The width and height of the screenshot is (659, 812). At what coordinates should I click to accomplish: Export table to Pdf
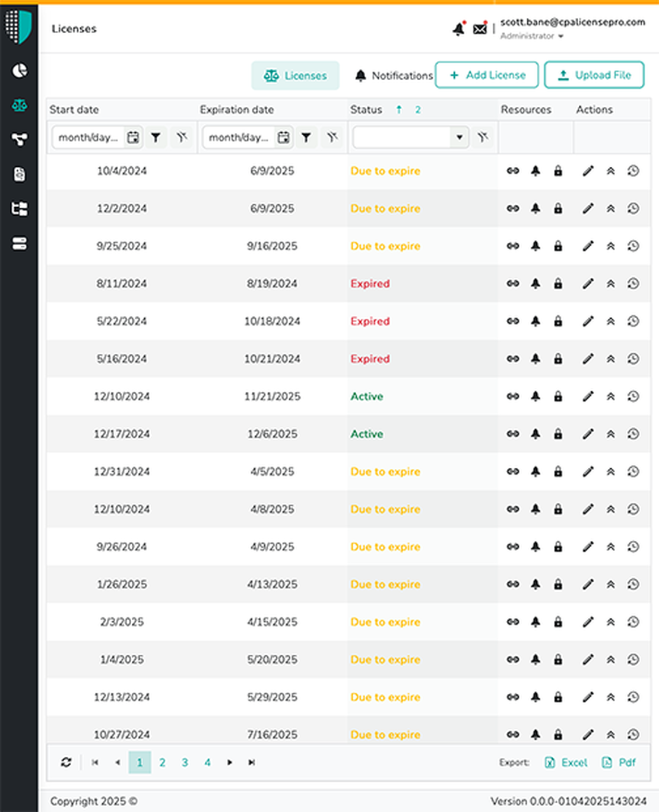click(x=619, y=763)
